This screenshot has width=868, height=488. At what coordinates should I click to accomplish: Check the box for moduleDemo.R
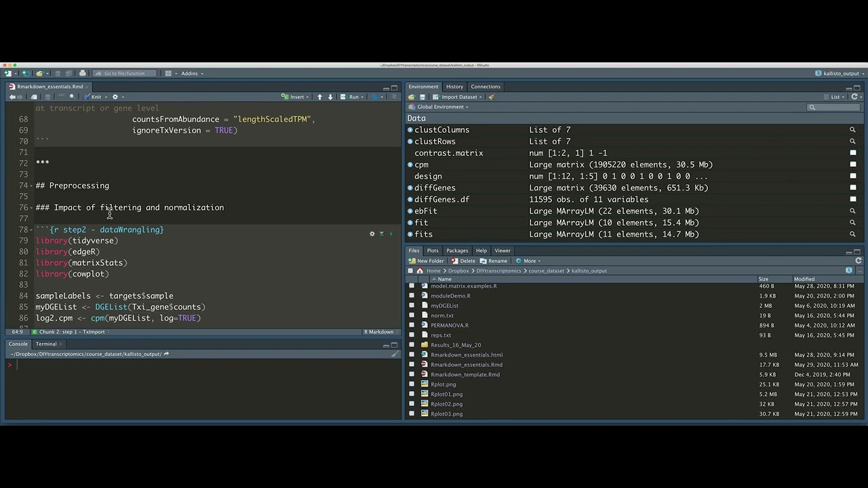pyautogui.click(x=412, y=296)
